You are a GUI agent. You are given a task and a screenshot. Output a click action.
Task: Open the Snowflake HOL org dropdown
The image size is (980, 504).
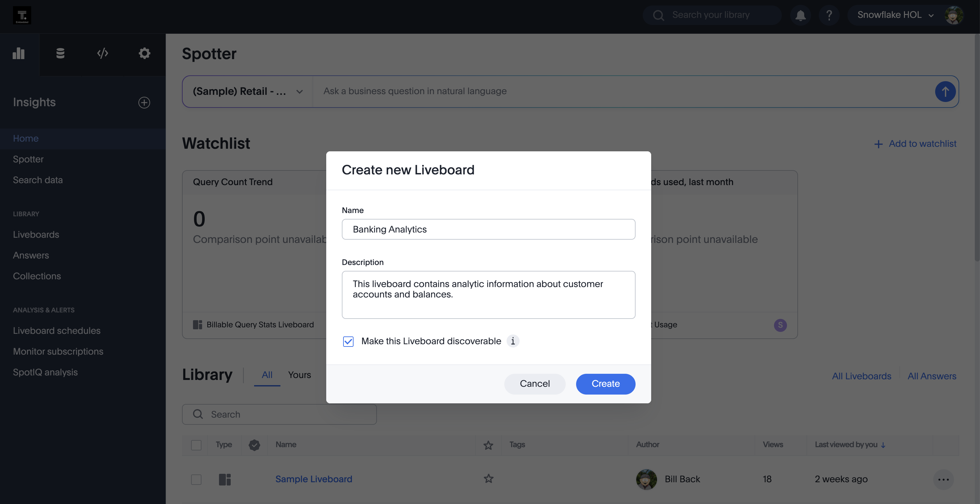(895, 15)
